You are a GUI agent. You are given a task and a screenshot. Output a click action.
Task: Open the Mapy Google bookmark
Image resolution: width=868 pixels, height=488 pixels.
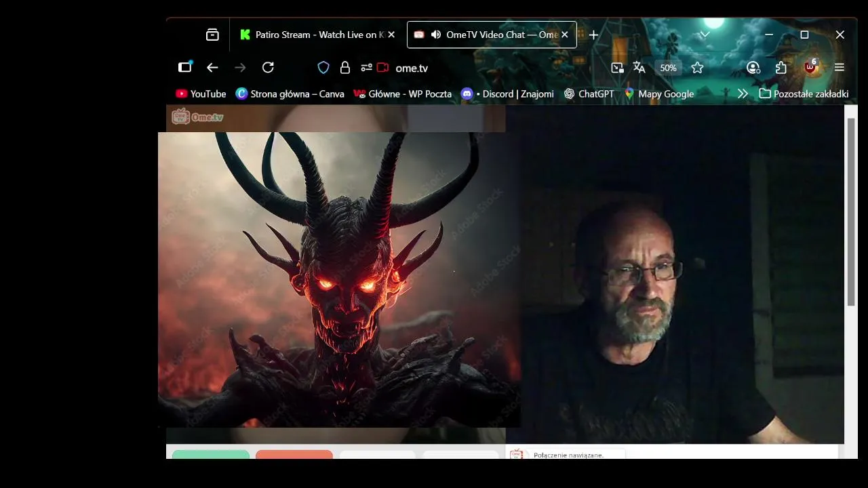pos(659,94)
